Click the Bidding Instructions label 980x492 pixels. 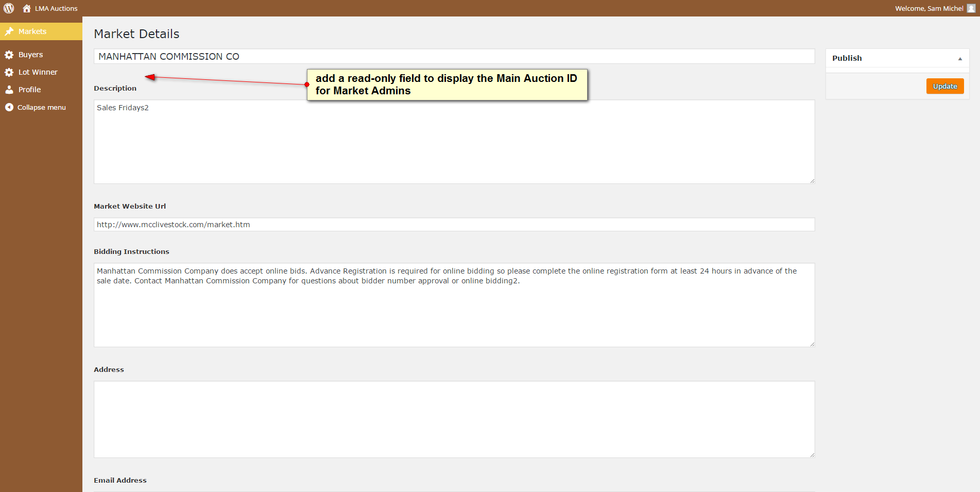click(131, 251)
